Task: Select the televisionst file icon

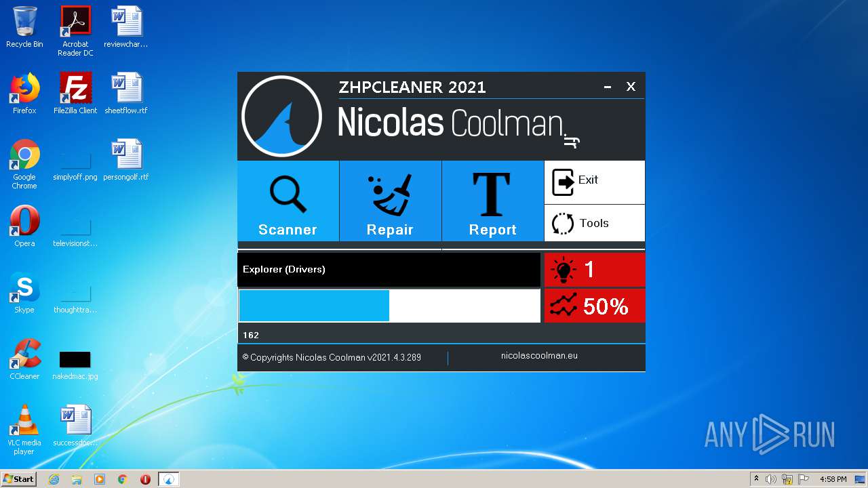Action: tap(75, 230)
